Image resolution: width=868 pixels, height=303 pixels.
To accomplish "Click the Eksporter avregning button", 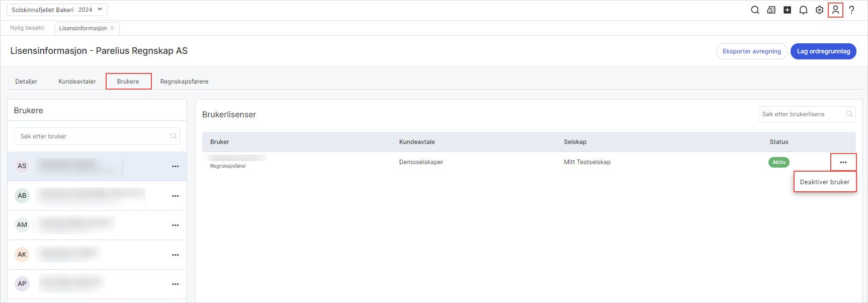I will [751, 51].
